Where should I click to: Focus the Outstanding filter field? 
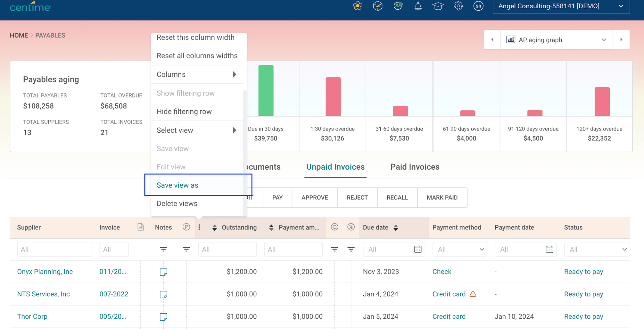[227, 249]
